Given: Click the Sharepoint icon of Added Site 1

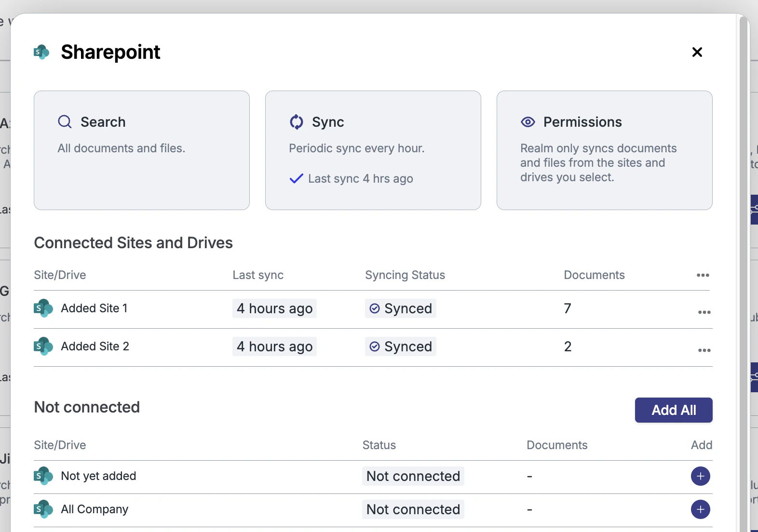Looking at the screenshot, I should click(x=43, y=308).
